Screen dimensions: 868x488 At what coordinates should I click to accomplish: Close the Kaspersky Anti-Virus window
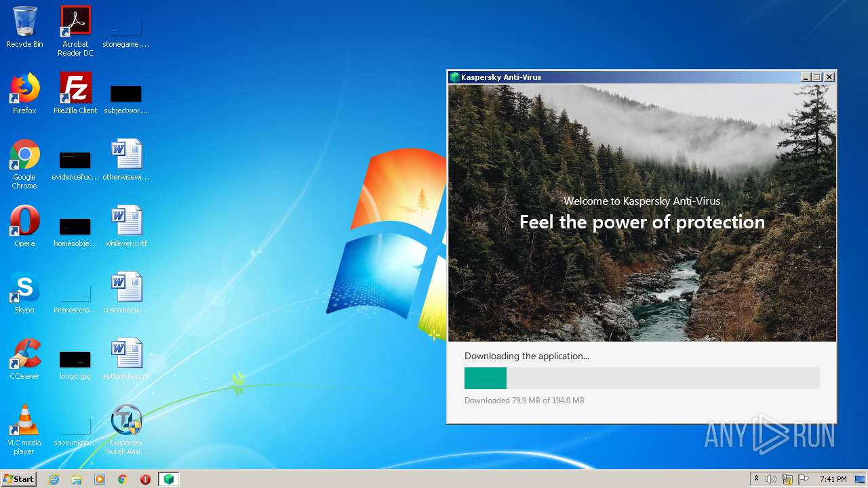pyautogui.click(x=829, y=77)
